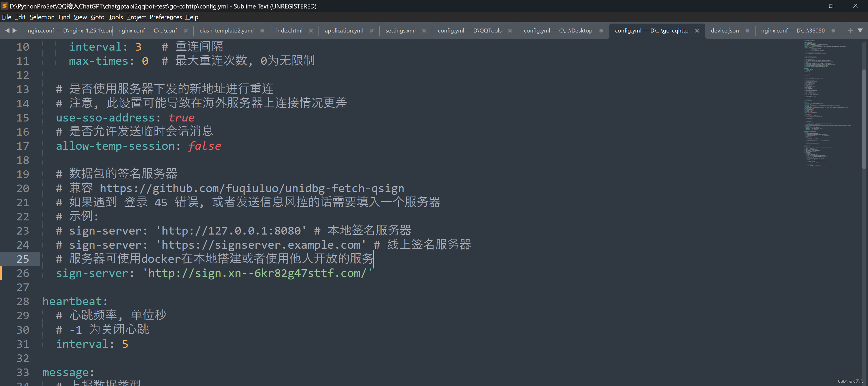The height and width of the screenshot is (386, 868).
Task: Open the Preferences menu
Action: (166, 17)
